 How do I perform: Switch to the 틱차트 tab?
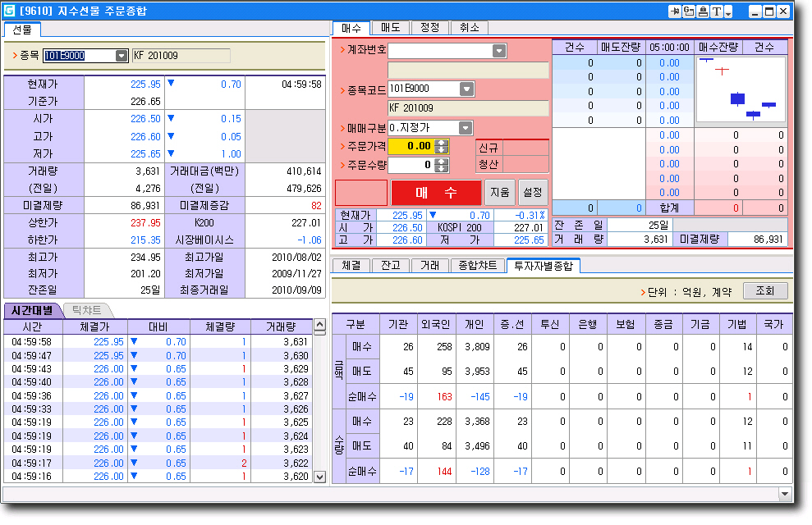click(x=88, y=310)
